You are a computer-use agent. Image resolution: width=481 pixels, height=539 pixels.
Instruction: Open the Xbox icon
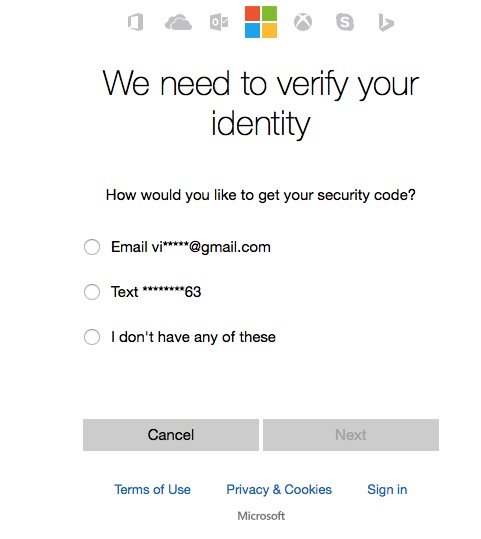[303, 22]
